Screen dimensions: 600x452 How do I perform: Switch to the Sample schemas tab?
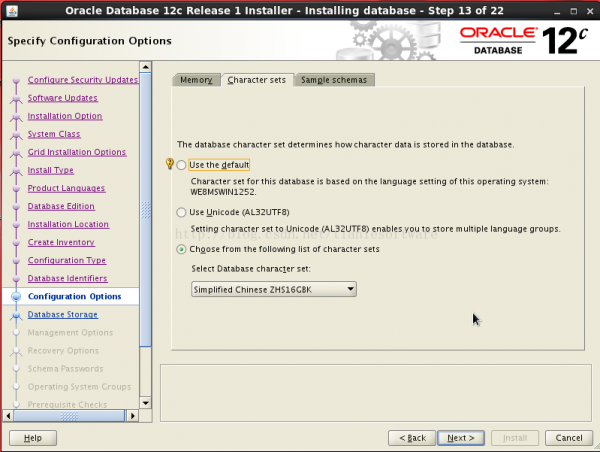click(334, 80)
